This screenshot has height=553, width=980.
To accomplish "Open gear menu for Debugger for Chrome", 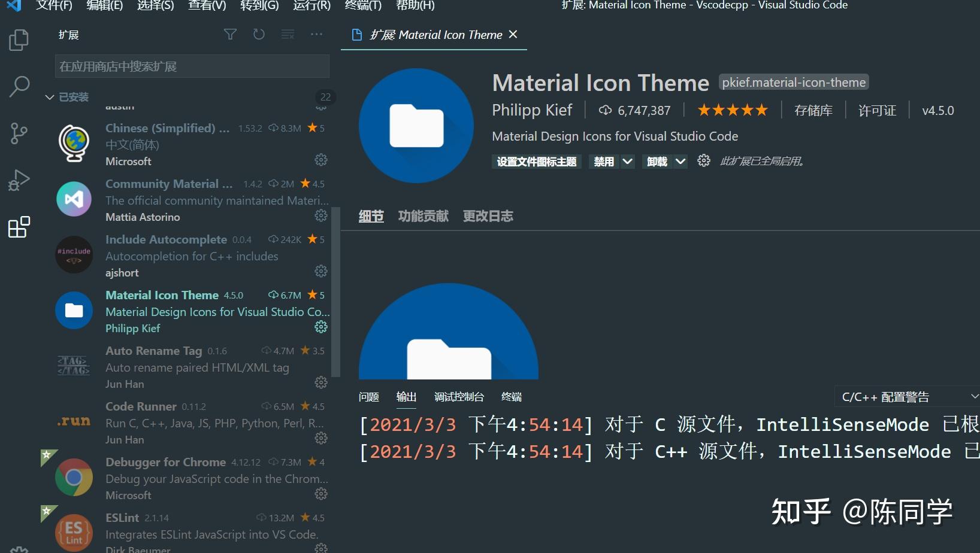I will point(321,494).
